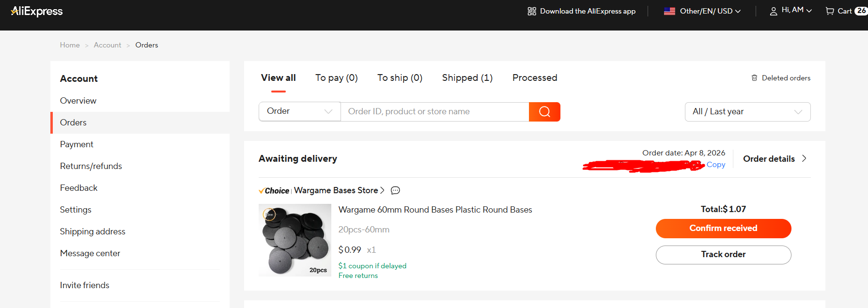Open the Processed orders tab
This screenshot has height=308, width=868.
point(535,78)
